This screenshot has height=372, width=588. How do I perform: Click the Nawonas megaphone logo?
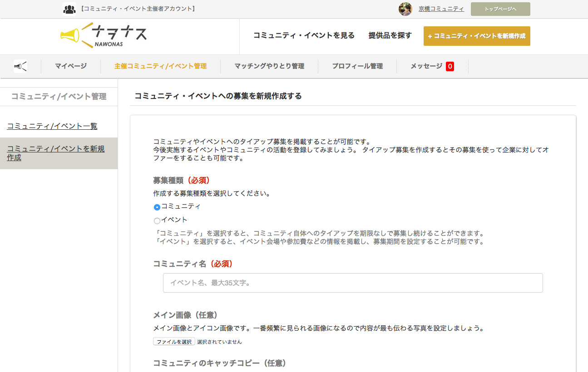(104, 35)
